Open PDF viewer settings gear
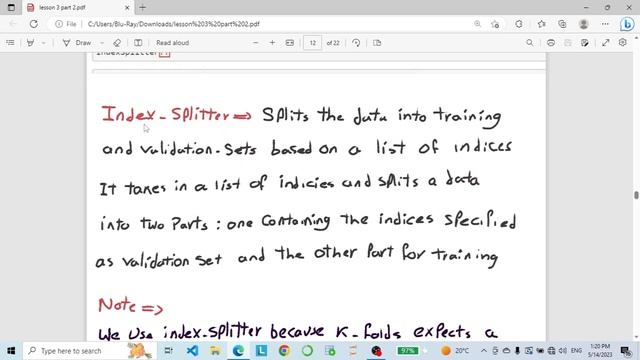 (x=622, y=42)
